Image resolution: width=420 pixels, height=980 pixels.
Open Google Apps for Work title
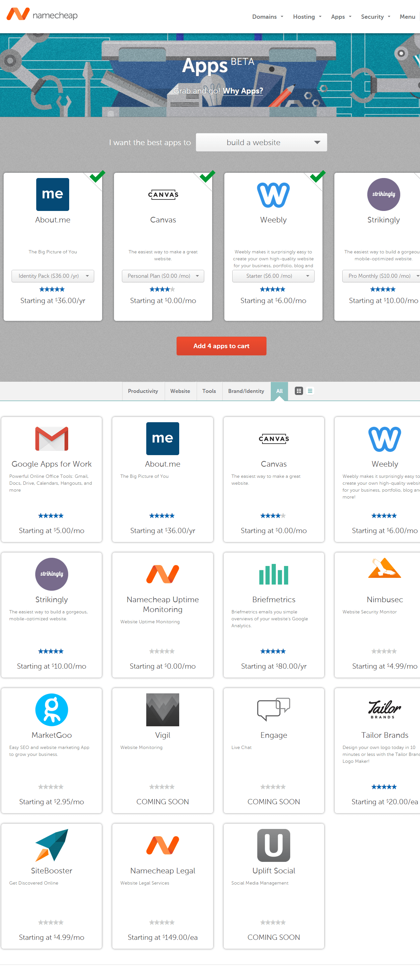52,464
